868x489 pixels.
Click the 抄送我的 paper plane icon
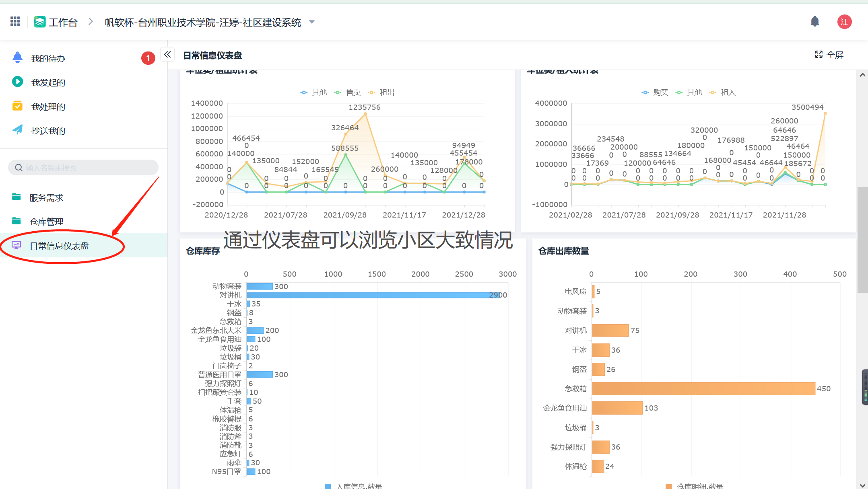17,130
